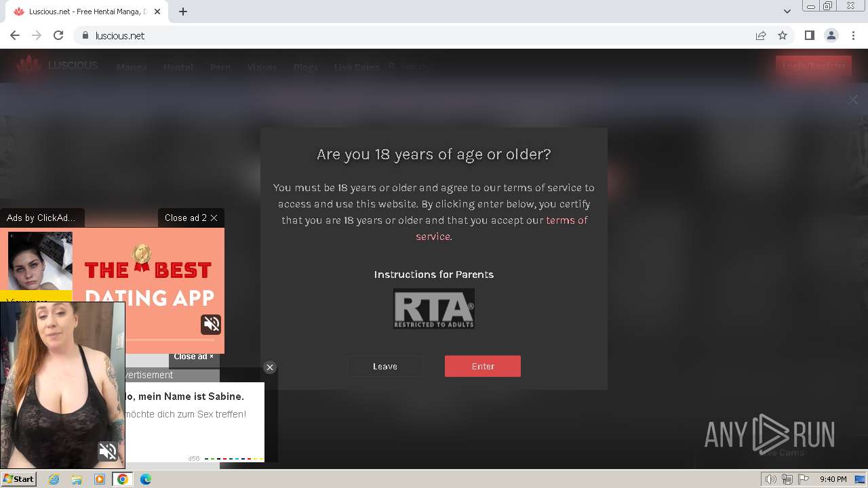Close the Luscious.net tab
Viewport: 868px width, 488px height.
(x=157, y=12)
